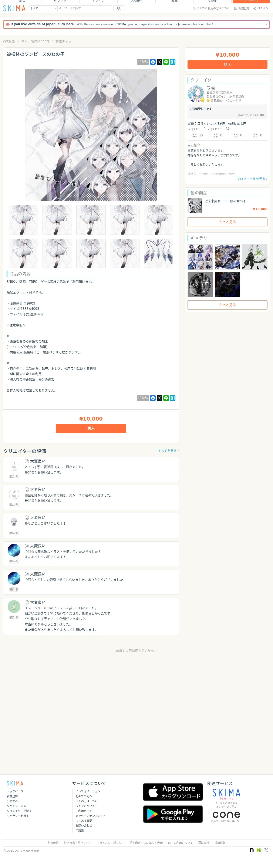
Task: Select the pendant jewelry thumbnail
Action: [158, 254]
